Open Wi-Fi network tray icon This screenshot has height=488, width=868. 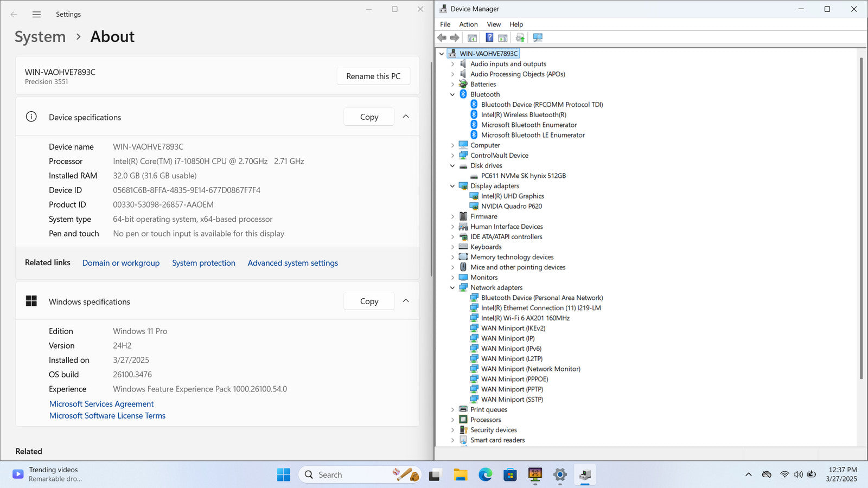pyautogui.click(x=784, y=474)
